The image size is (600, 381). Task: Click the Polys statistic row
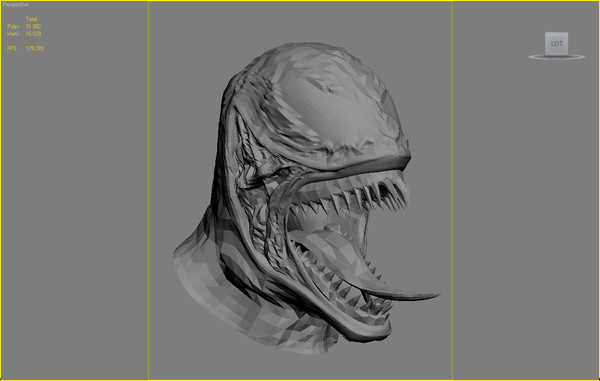24,26
